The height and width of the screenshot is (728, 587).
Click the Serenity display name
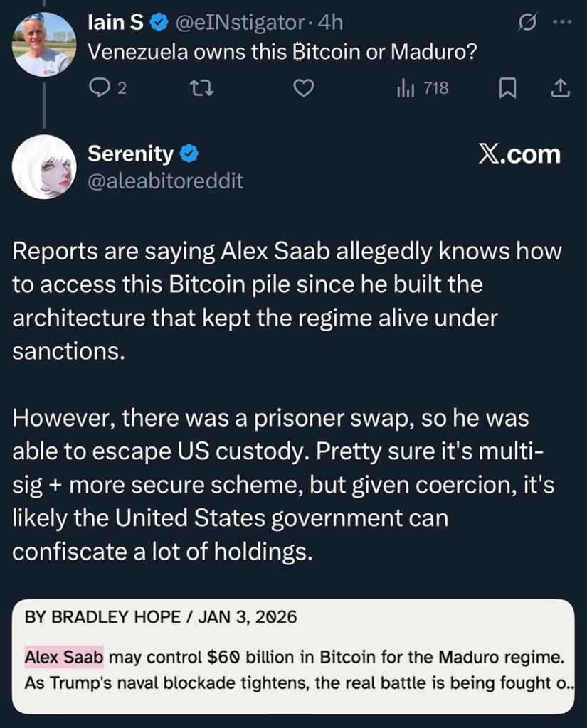click(130, 153)
